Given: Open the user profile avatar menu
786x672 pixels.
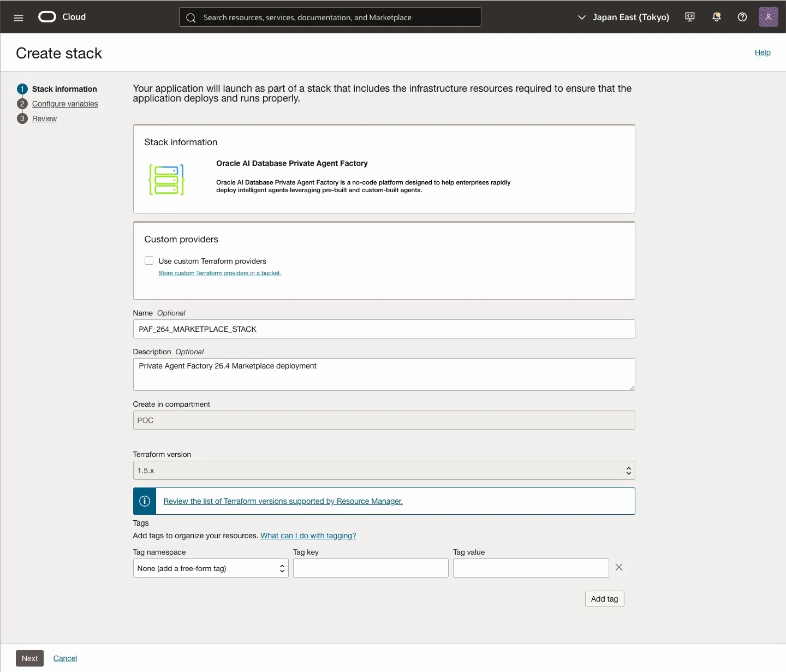Looking at the screenshot, I should (x=769, y=17).
